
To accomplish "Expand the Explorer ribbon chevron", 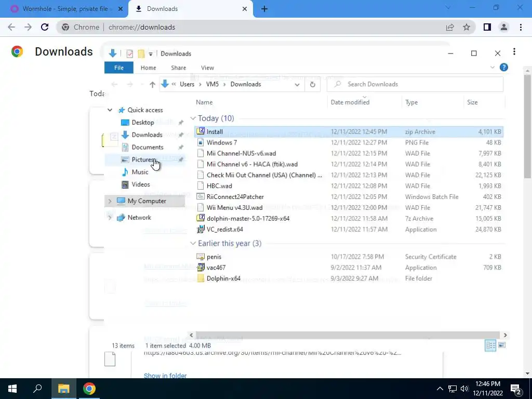I will 493,68.
